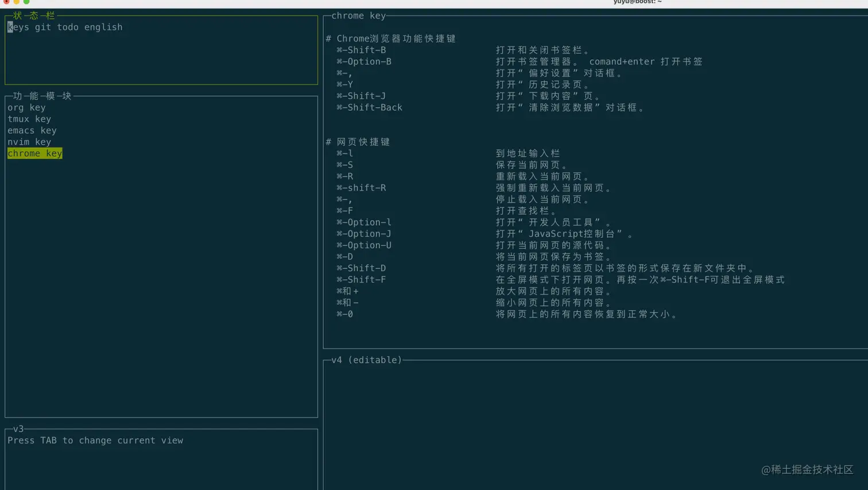Click the '⌘-F' find bar row
The height and width of the screenshot is (490, 868).
click(447, 211)
